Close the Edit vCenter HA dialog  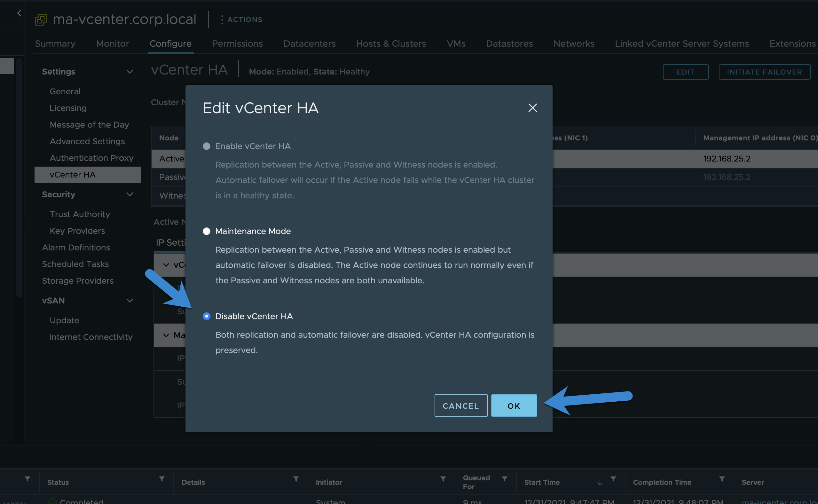(x=532, y=108)
